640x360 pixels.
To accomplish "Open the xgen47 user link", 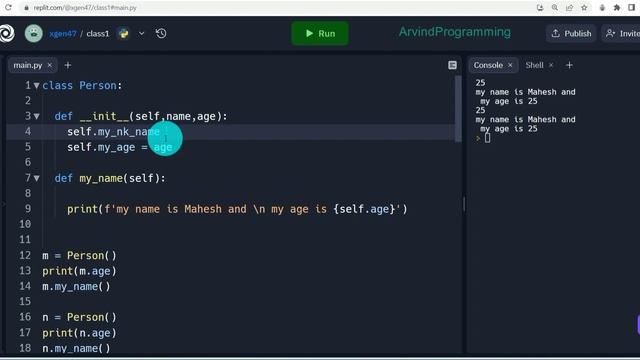I will (62, 33).
